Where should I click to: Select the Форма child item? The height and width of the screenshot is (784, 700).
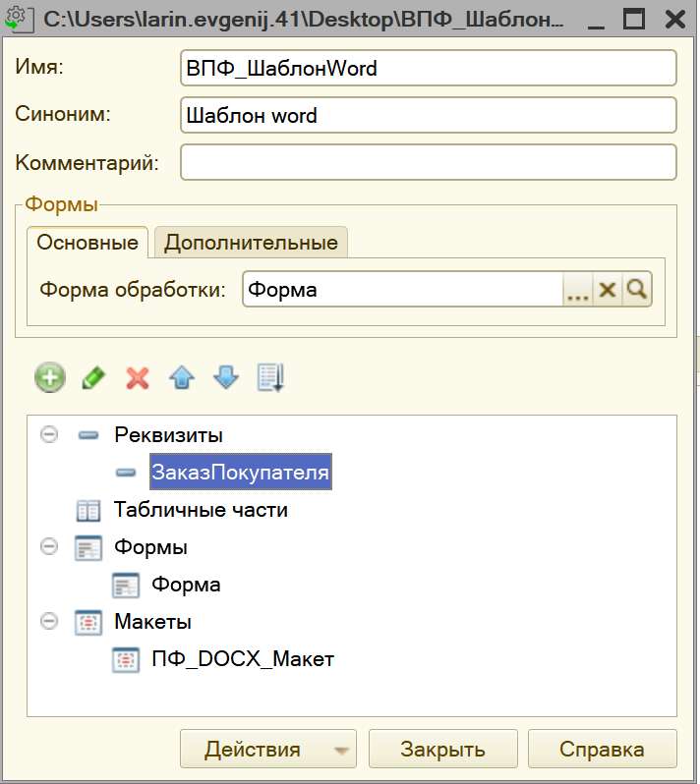click(186, 585)
